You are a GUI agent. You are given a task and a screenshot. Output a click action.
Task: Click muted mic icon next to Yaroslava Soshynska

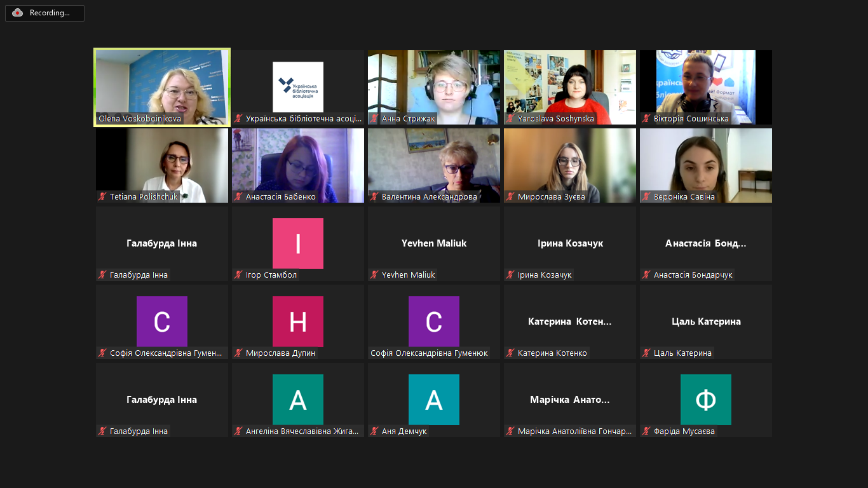pyautogui.click(x=510, y=119)
